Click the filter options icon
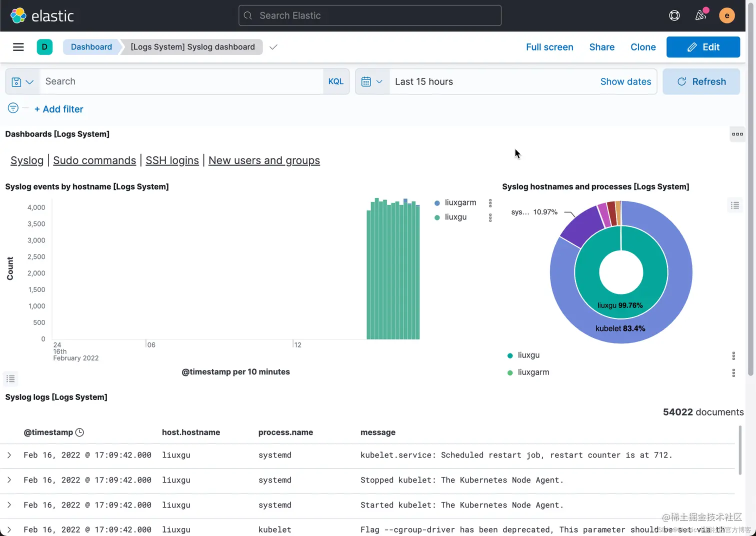756x536 pixels. pyautogui.click(x=13, y=108)
